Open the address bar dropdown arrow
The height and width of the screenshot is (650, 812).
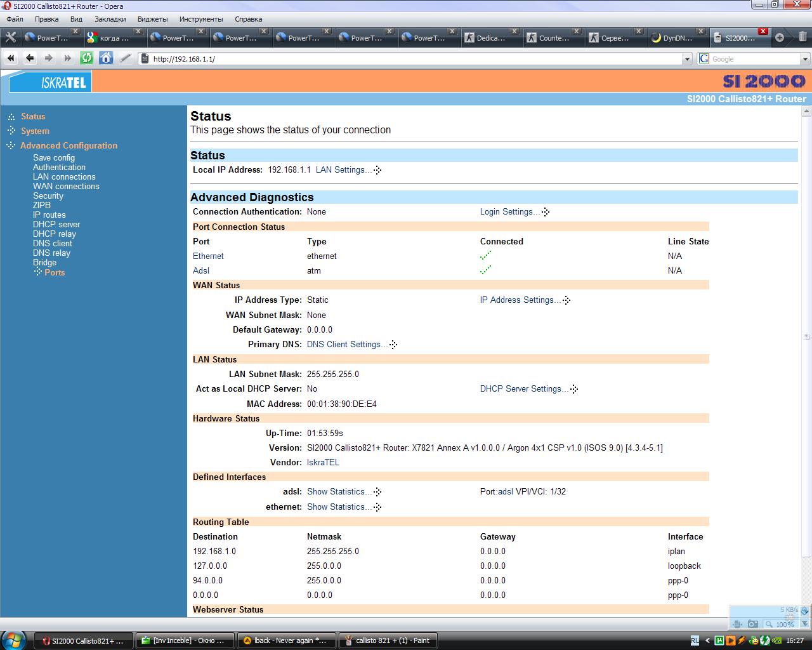pyautogui.click(x=687, y=59)
